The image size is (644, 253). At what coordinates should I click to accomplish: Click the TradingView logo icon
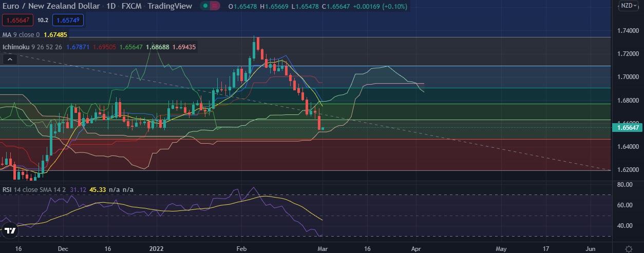[x=9, y=231]
